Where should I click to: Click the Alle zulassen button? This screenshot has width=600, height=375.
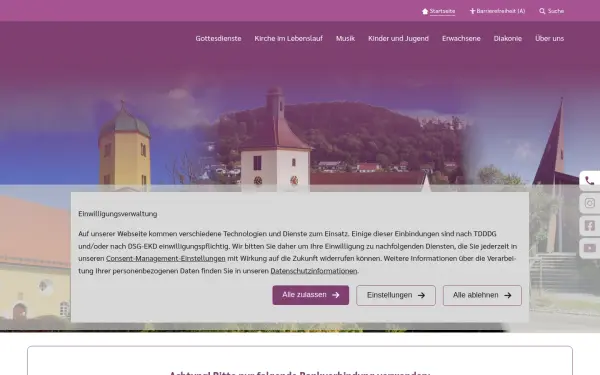click(x=311, y=295)
